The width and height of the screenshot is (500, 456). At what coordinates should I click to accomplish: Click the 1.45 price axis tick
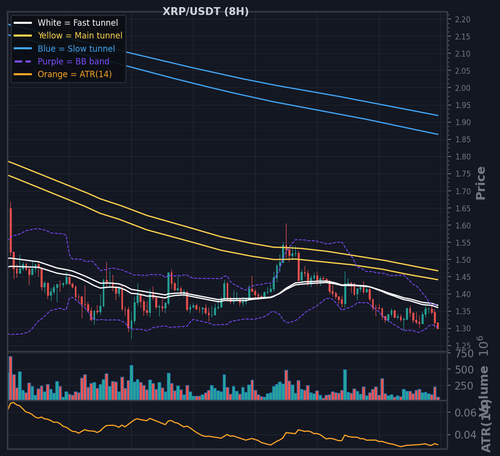[463, 277]
